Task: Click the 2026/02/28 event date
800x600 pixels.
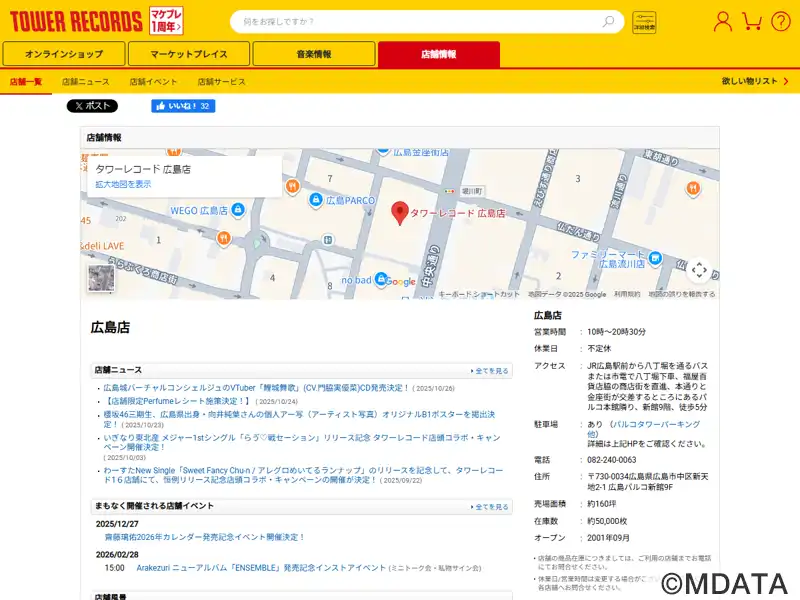Action: [117, 555]
